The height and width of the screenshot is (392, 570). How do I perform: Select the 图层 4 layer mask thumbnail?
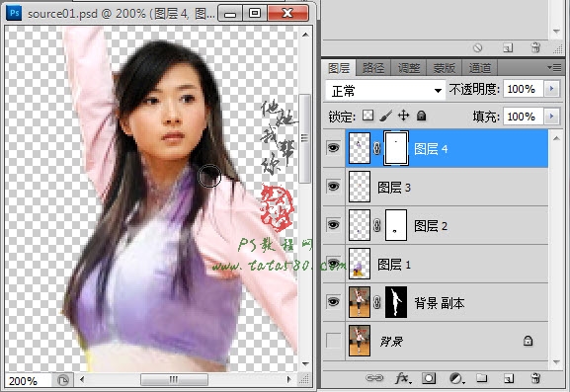(396, 148)
